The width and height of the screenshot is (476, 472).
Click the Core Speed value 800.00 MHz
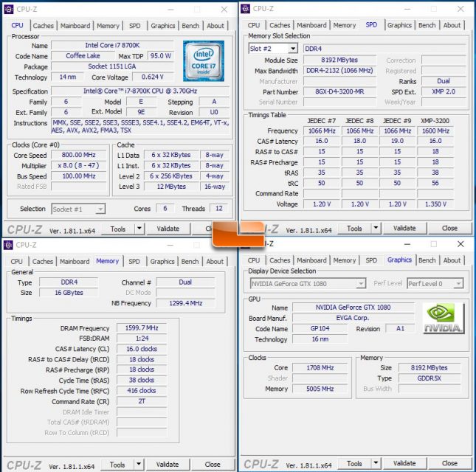pos(79,155)
